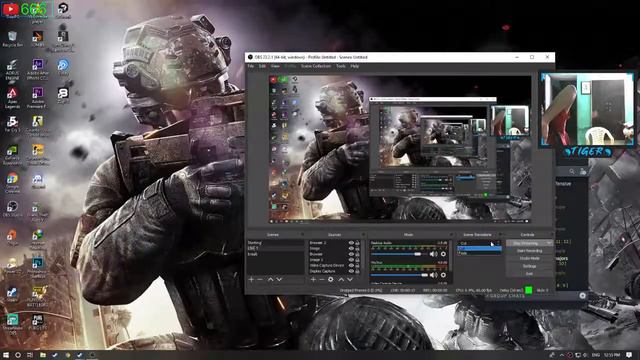
Task: Click Studio Mode button
Action: (529, 258)
